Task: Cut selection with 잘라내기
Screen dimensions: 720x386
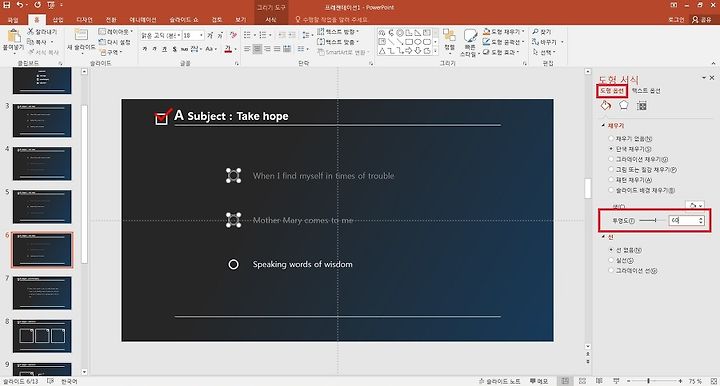Action: [x=42, y=32]
